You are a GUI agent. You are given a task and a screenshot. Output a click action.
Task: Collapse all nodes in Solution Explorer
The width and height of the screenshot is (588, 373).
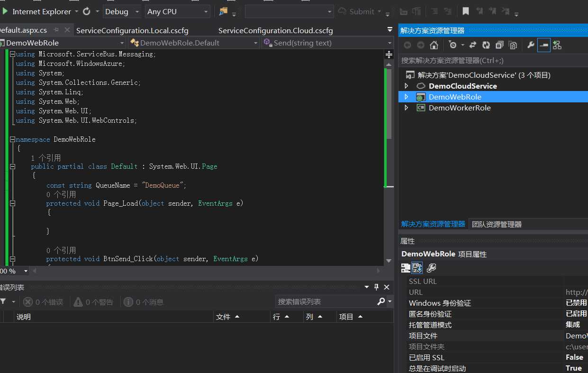[499, 45]
